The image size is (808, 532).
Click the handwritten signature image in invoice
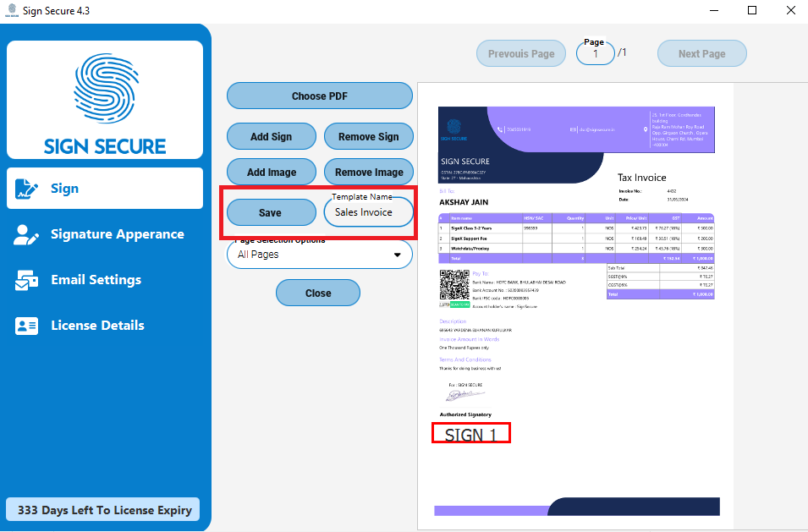pos(464,395)
